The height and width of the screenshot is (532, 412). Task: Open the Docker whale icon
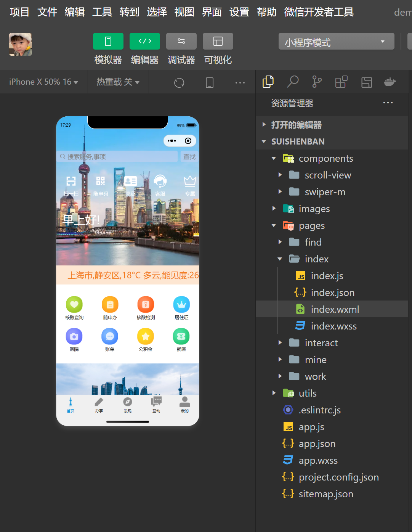(x=390, y=82)
